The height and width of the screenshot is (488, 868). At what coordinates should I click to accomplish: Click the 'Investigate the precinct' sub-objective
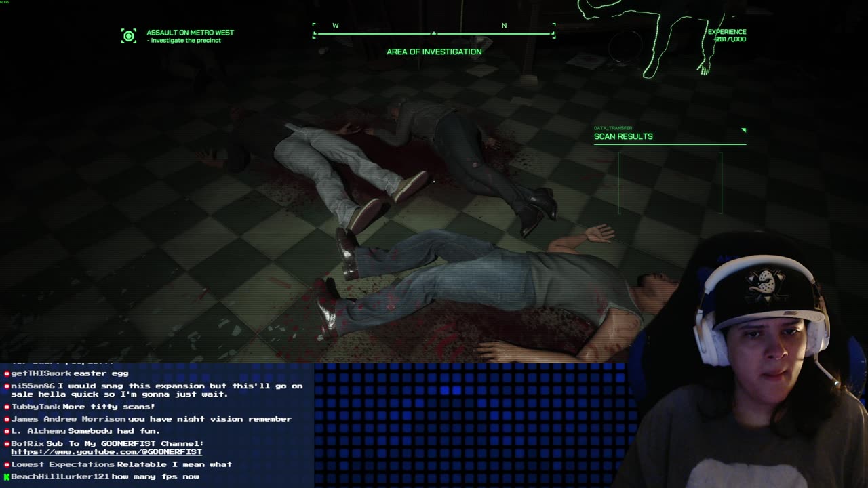[184, 41]
